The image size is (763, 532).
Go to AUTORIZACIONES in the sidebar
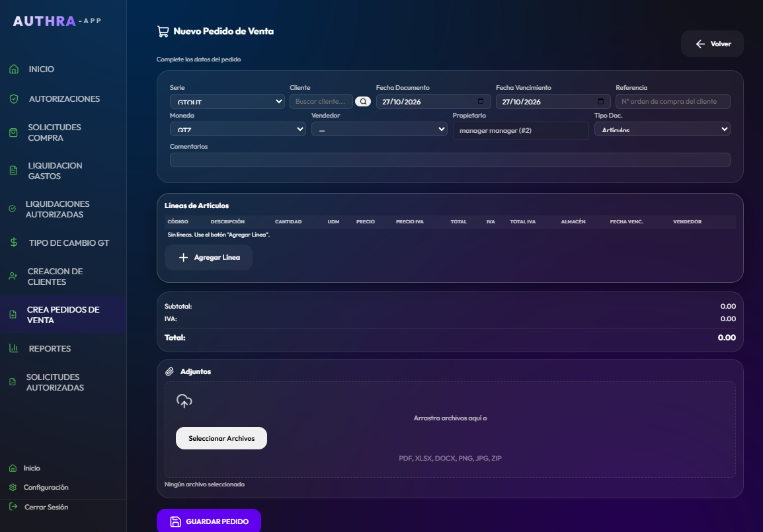63,98
